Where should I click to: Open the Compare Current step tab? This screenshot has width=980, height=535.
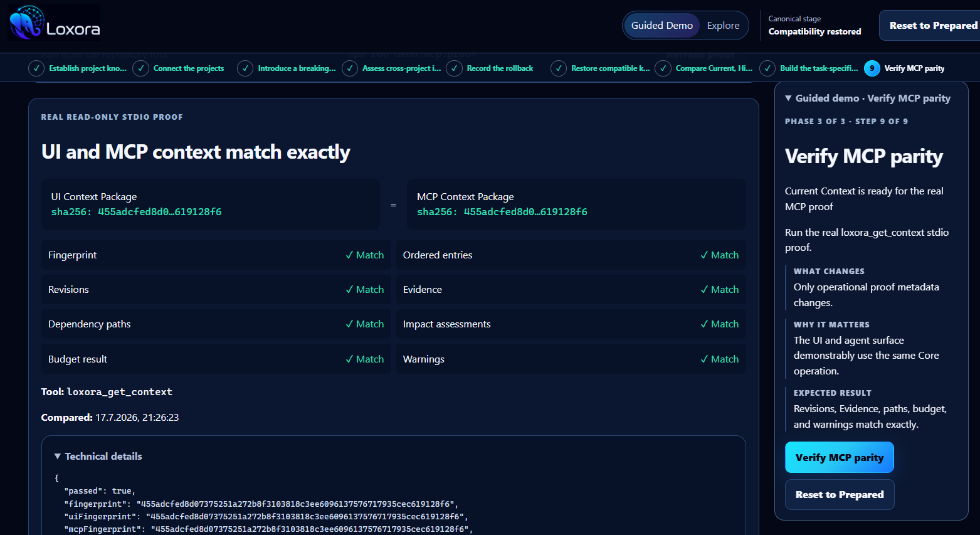(x=705, y=68)
